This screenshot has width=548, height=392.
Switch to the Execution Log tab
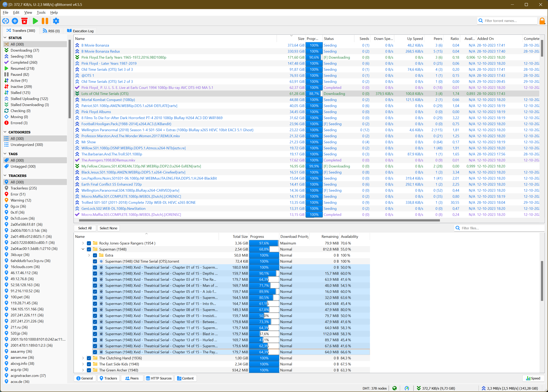pyautogui.click(x=80, y=31)
